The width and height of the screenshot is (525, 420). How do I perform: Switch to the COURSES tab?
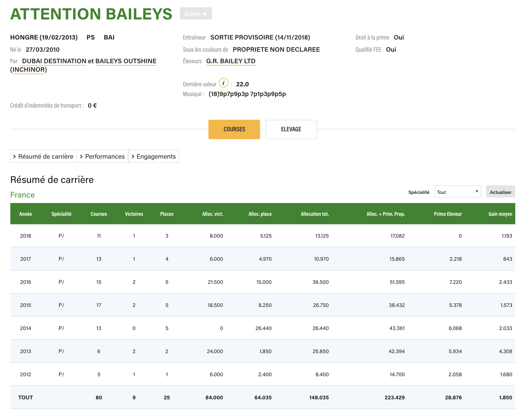point(234,129)
